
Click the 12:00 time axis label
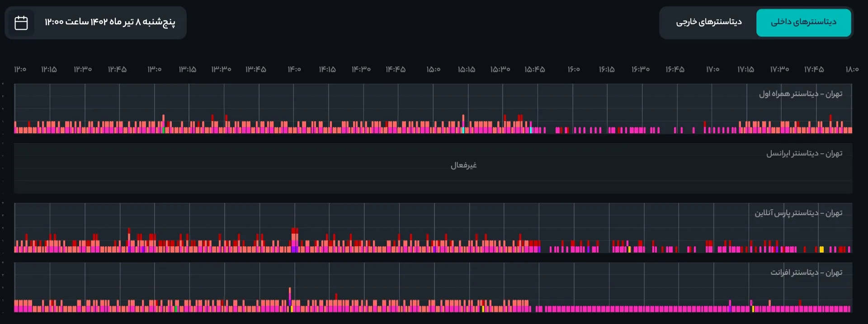pyautogui.click(x=20, y=70)
